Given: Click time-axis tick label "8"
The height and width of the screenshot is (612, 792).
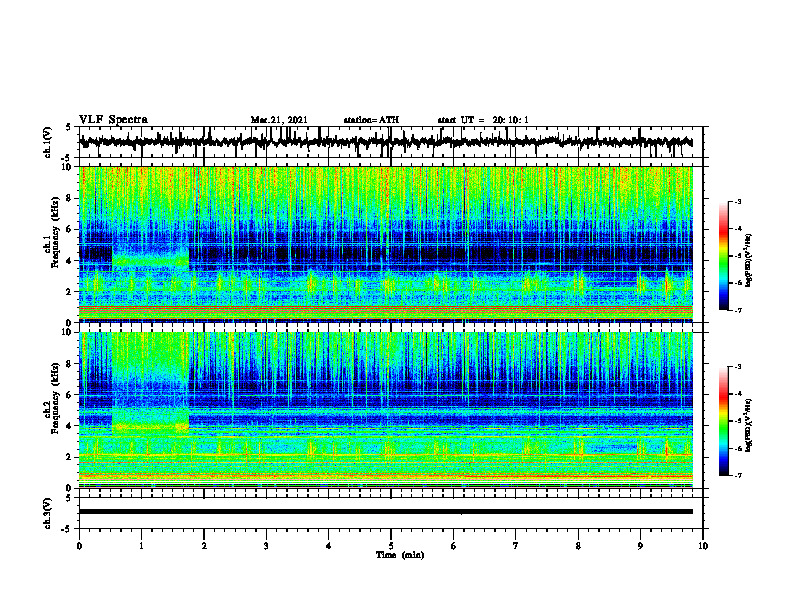Looking at the screenshot, I should tap(578, 546).
